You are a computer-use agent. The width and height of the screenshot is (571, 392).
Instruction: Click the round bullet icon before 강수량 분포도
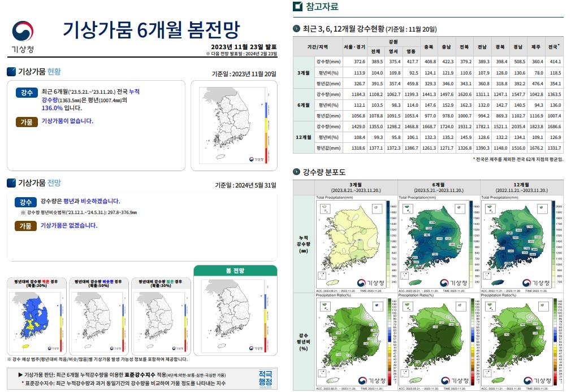pyautogui.click(x=297, y=172)
